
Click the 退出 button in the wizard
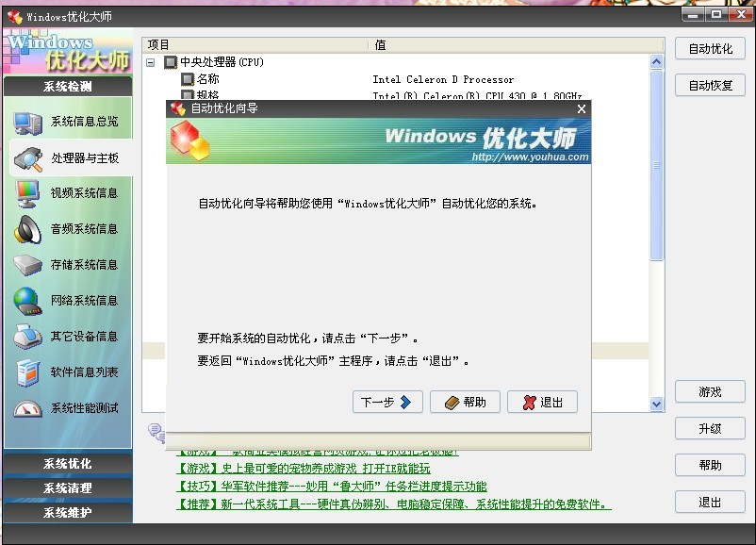click(542, 402)
